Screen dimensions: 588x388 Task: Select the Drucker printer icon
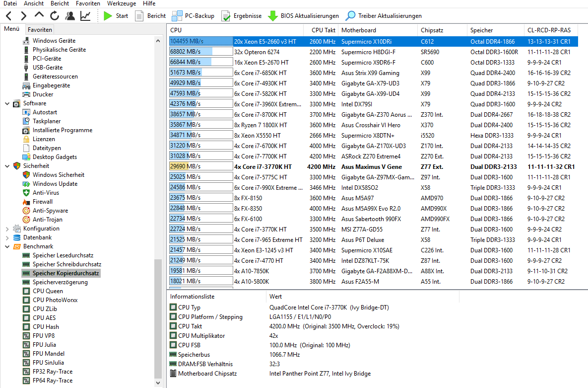[26, 94]
